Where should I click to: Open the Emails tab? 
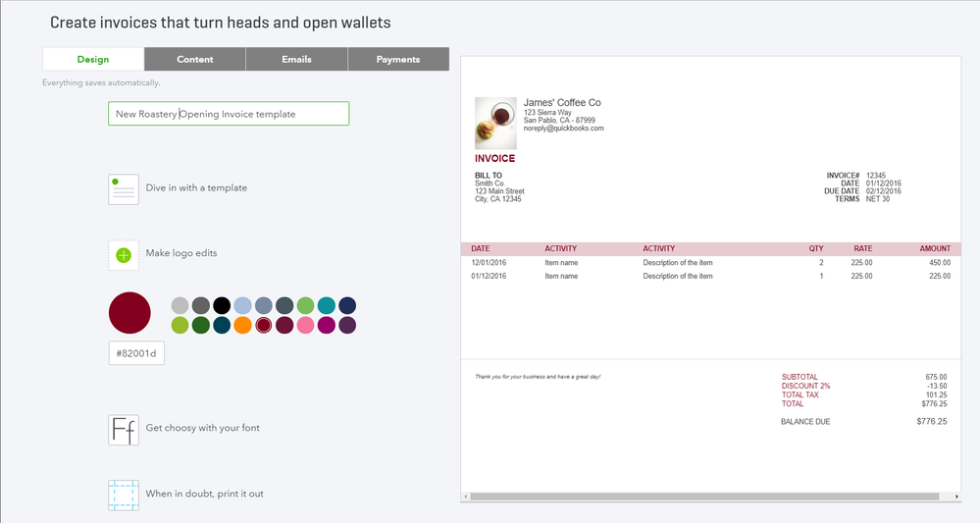tap(296, 59)
